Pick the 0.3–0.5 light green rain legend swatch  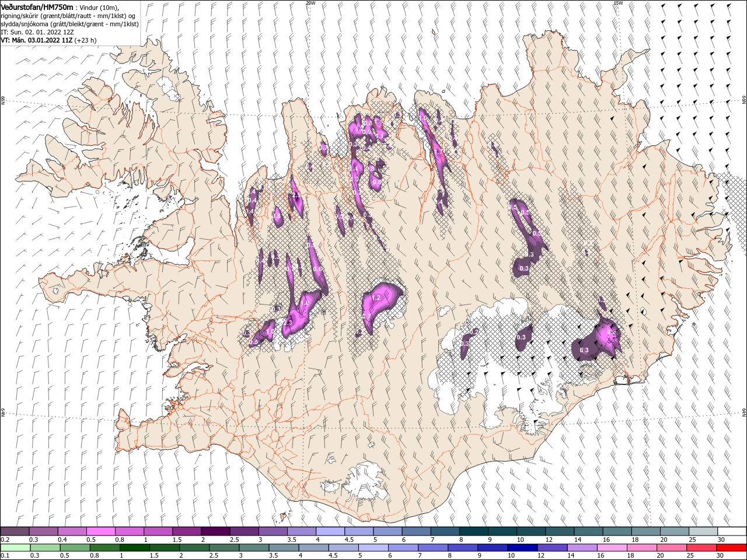click(44, 548)
